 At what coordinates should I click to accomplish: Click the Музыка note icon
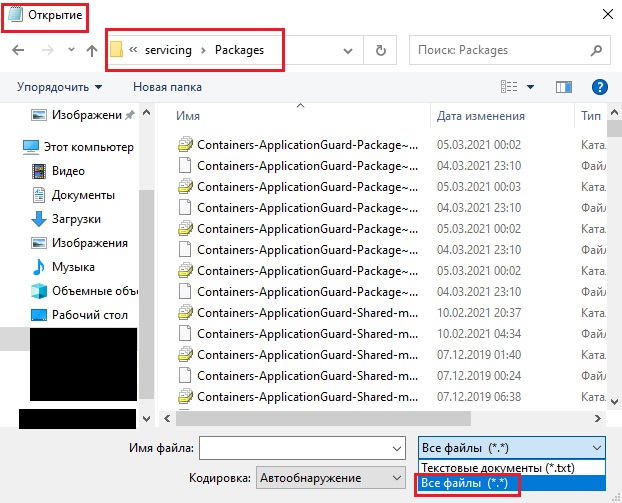pos(39,267)
